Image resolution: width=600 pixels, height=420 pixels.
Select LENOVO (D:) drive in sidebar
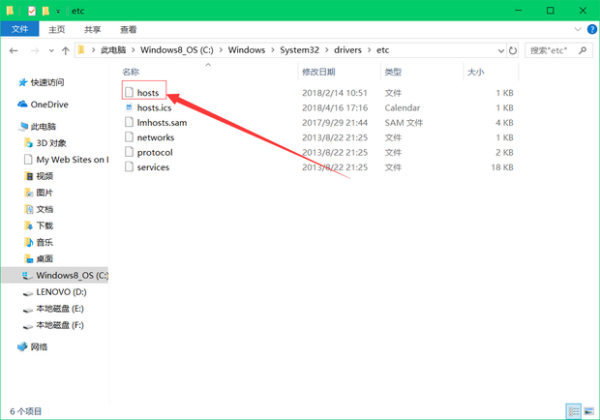point(62,292)
